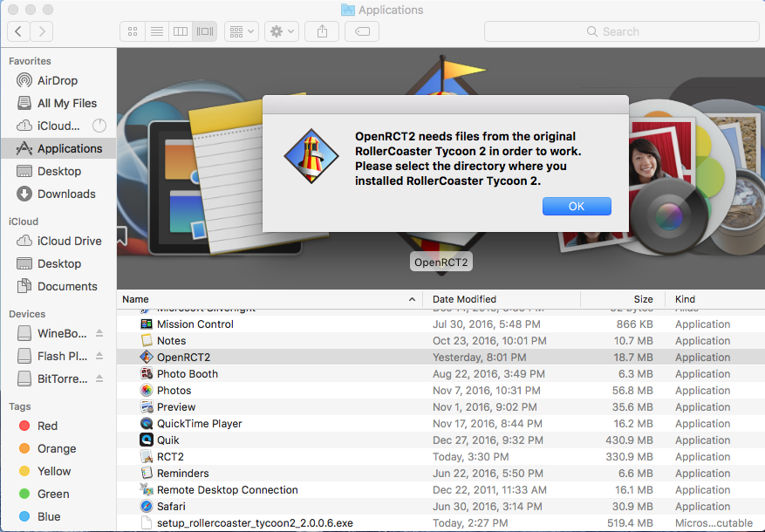Click the 'Yesterday, 8:01 PM' date cell
The width and height of the screenshot is (765, 532).
point(480,358)
